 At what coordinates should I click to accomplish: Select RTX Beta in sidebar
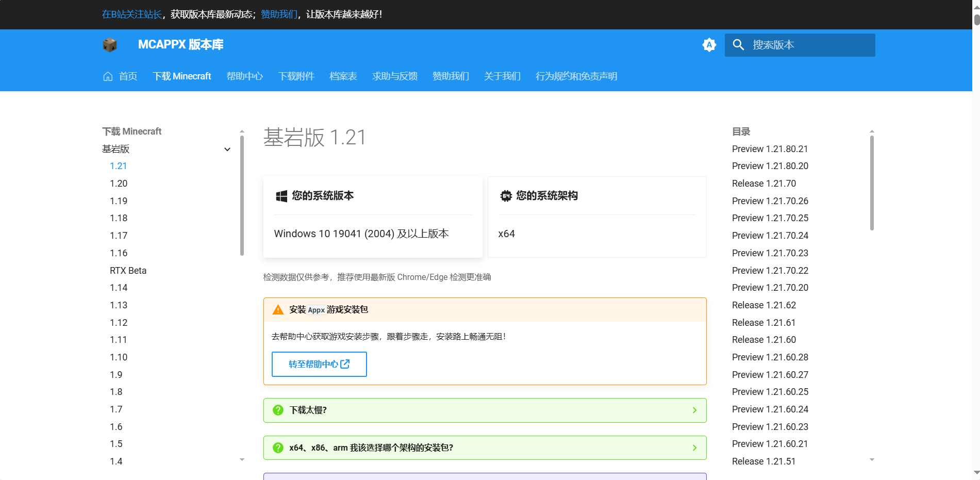tap(128, 271)
